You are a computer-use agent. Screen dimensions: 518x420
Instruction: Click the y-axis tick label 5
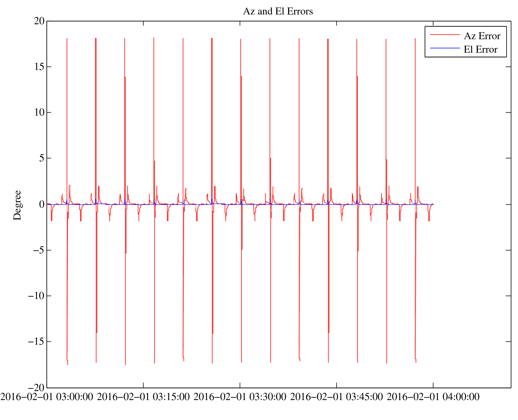coord(42,158)
